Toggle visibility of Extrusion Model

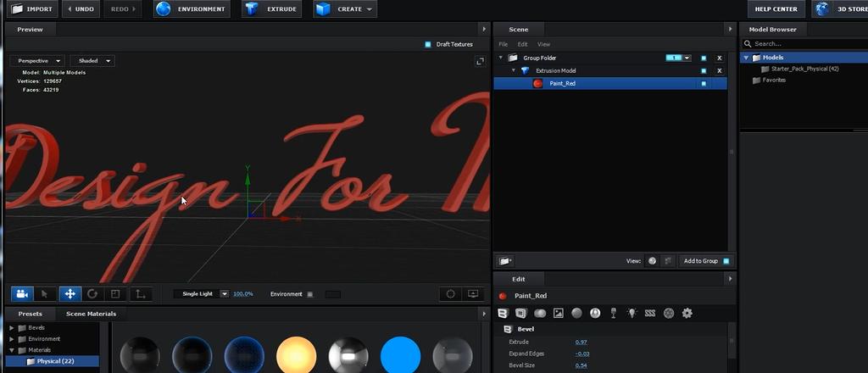(703, 70)
